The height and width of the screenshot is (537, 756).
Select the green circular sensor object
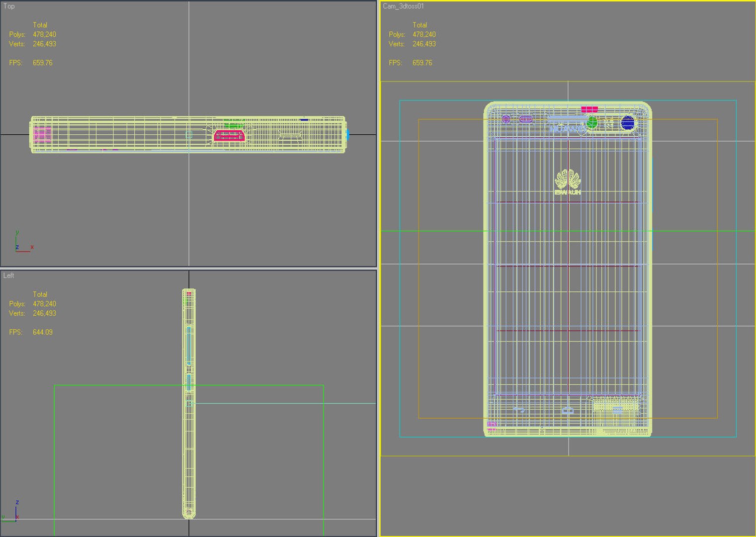pyautogui.click(x=592, y=122)
